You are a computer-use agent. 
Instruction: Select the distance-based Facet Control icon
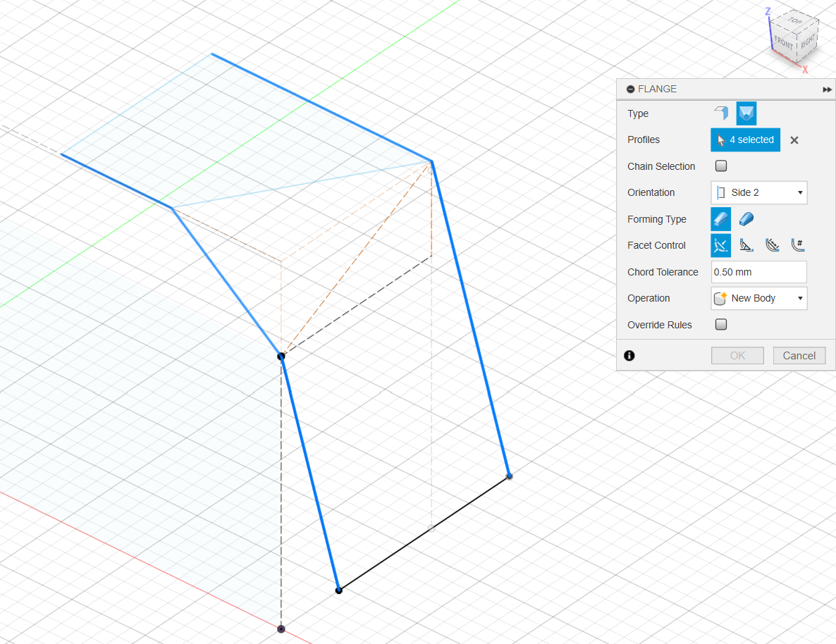773,245
